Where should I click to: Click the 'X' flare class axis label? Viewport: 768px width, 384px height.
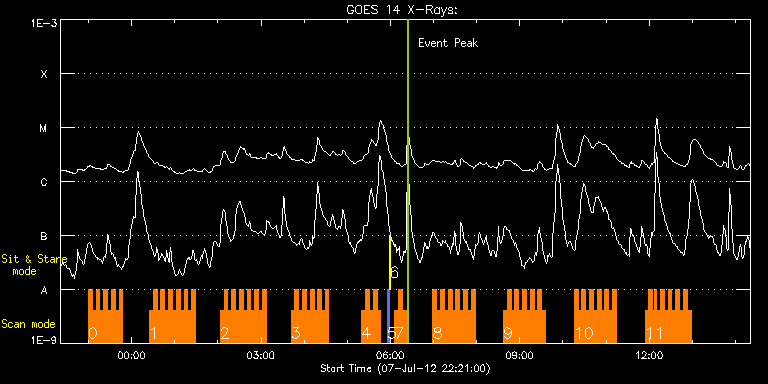pyautogui.click(x=44, y=74)
